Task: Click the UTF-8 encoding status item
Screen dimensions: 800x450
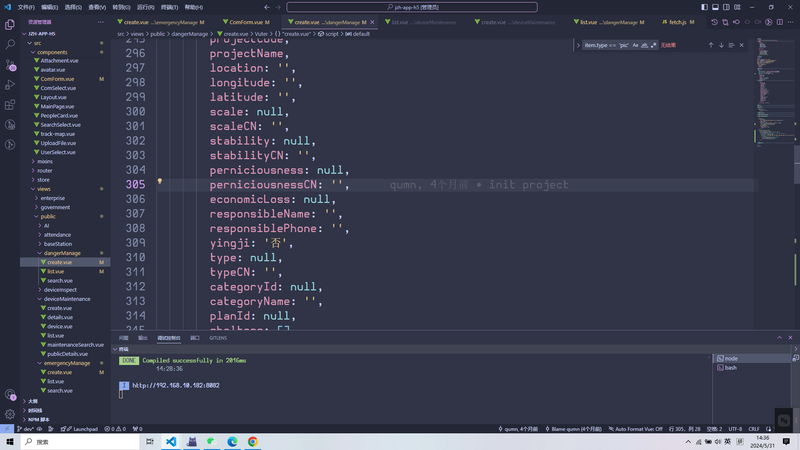Action: [x=735, y=429]
